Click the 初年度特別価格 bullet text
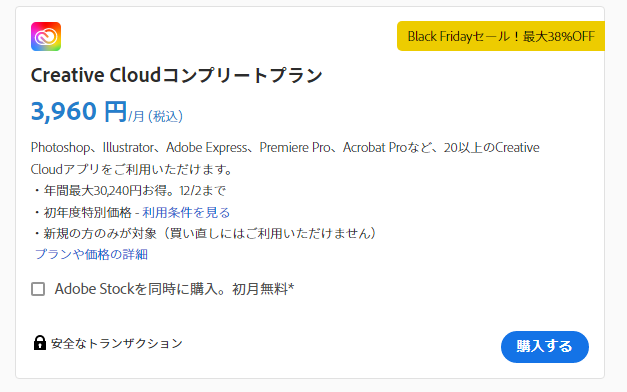This screenshot has width=627, height=392. coord(87,212)
